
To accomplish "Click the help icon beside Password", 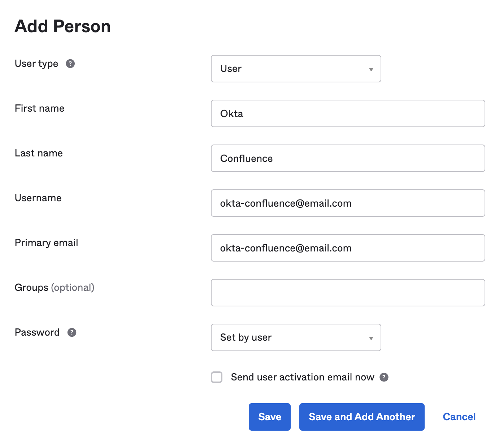I will (x=72, y=332).
